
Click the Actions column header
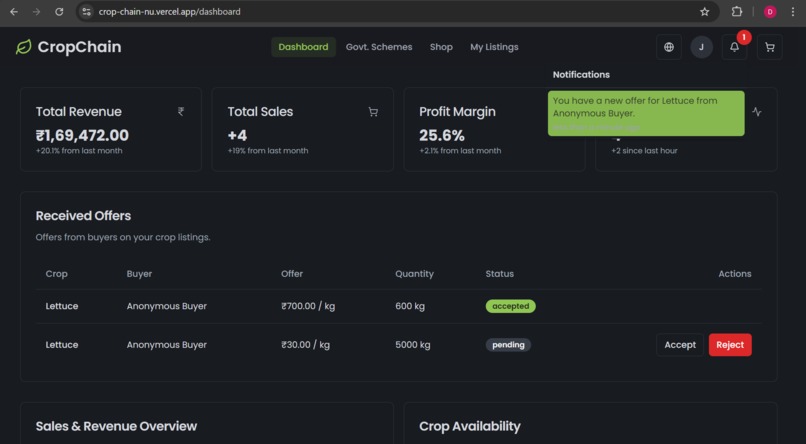click(x=735, y=274)
